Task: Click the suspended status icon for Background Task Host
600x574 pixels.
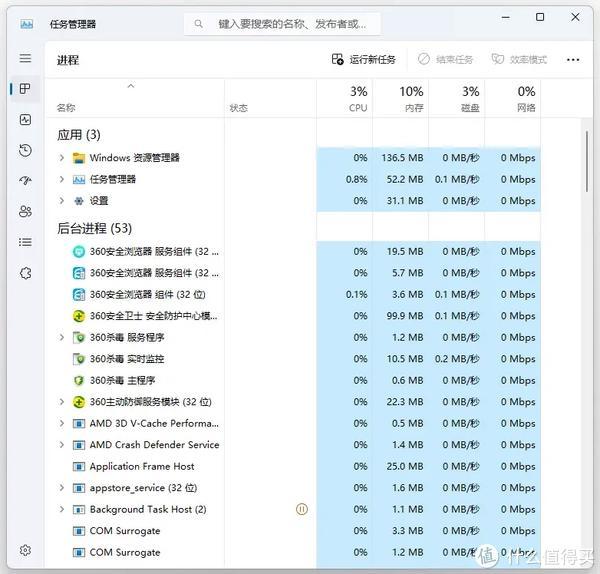Action: [x=302, y=509]
